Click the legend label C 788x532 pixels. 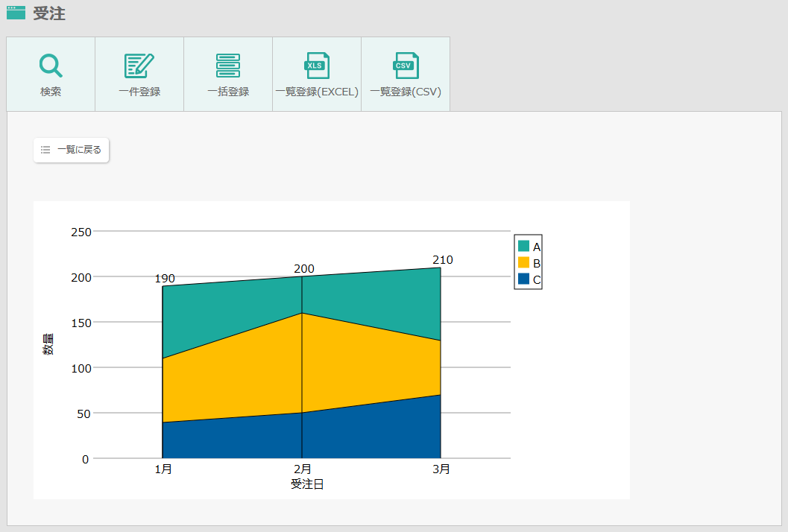[537, 280]
